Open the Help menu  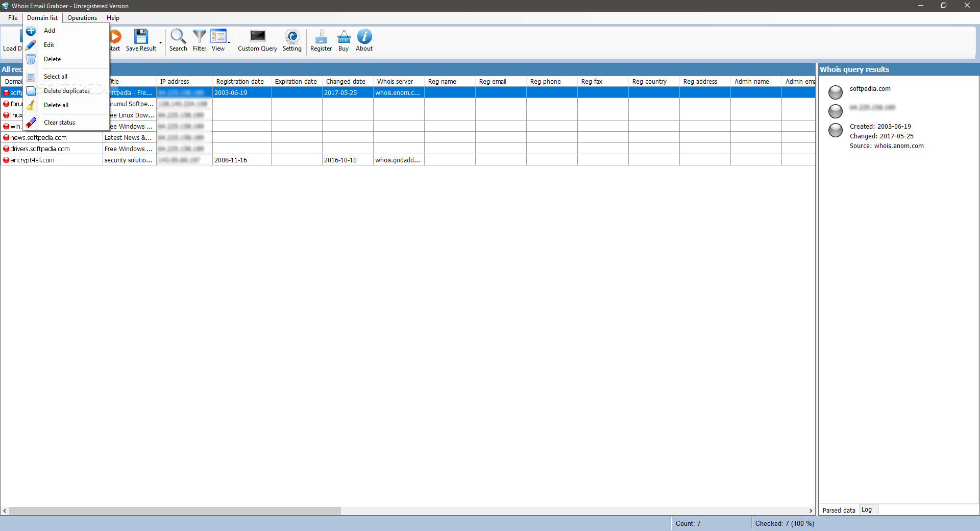[x=113, y=18]
